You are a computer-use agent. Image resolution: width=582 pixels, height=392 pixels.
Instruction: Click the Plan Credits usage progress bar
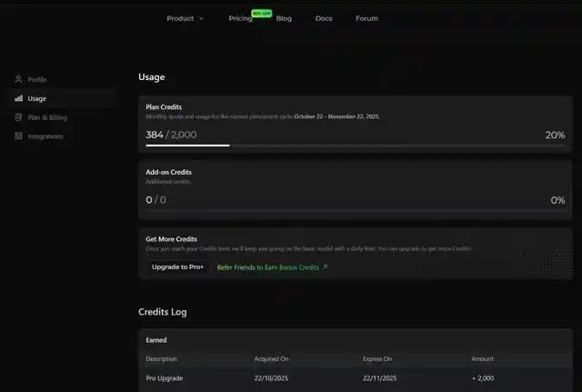pyautogui.click(x=355, y=145)
